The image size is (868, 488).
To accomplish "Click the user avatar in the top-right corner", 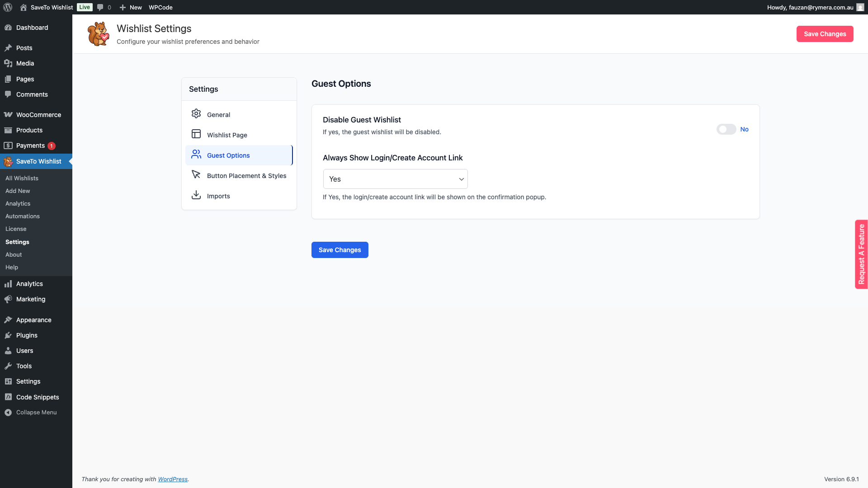I will click(x=860, y=7).
